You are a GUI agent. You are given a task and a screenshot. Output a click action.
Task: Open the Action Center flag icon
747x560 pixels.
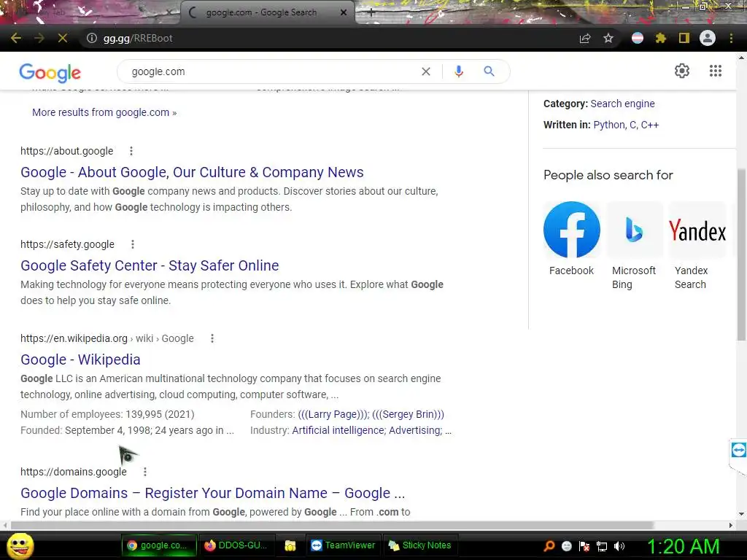584,546
